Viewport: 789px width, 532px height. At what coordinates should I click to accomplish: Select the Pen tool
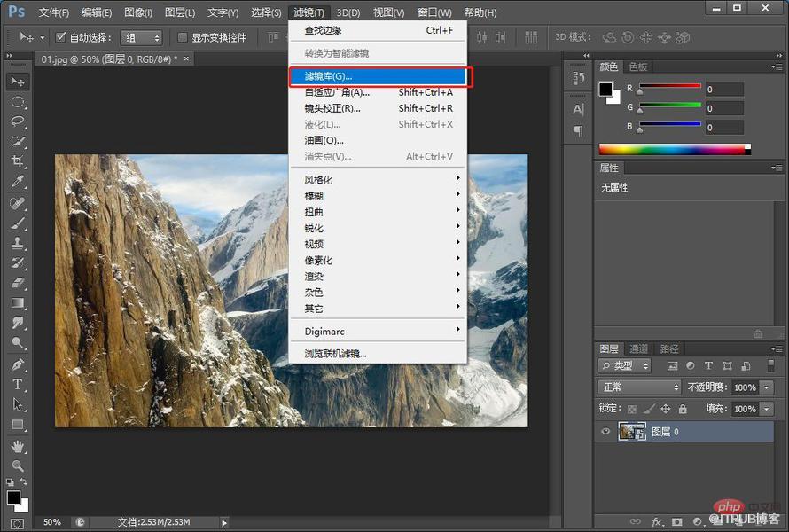point(18,364)
